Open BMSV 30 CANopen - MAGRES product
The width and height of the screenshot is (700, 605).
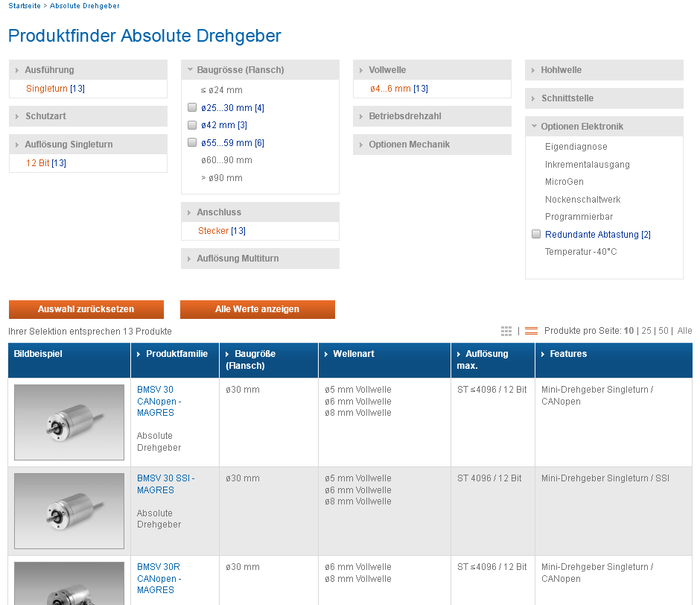[x=159, y=402]
